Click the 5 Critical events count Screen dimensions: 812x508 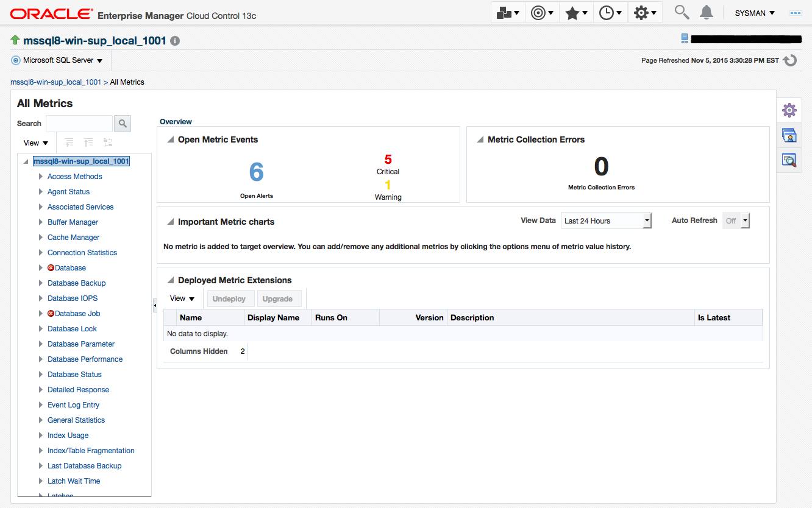pyautogui.click(x=388, y=160)
